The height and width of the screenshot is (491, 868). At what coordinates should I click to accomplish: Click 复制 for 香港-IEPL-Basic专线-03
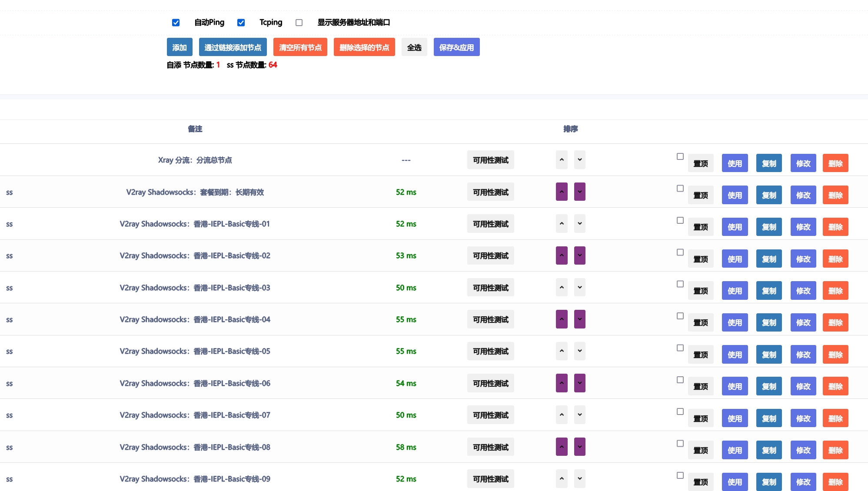coord(769,291)
